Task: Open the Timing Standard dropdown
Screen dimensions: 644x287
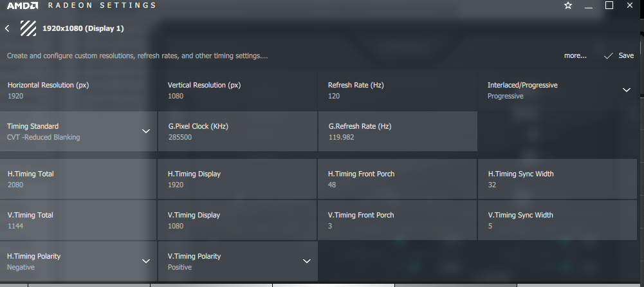Action: click(145, 131)
